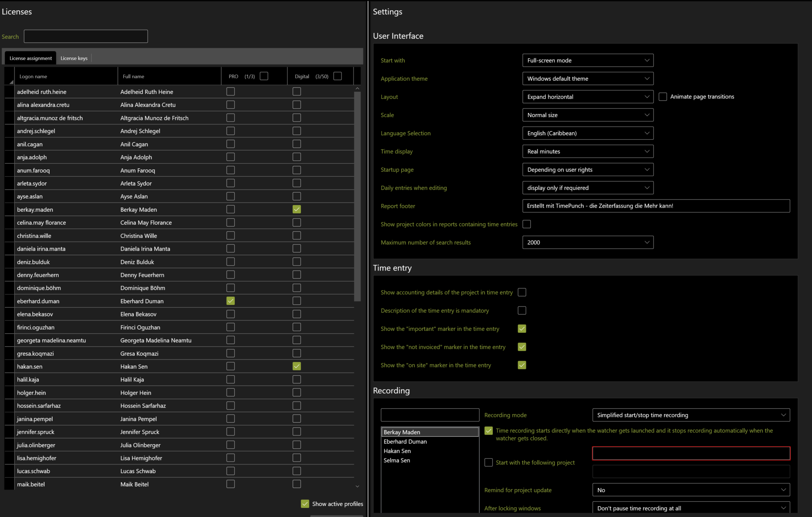The height and width of the screenshot is (517, 812).
Task: Check the Digital column header checkbox
Action: pyautogui.click(x=337, y=76)
